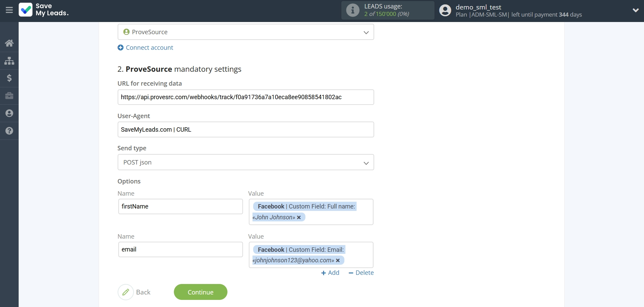The height and width of the screenshot is (307, 644).
Task: Open the user profile icon in sidebar
Action: [9, 113]
